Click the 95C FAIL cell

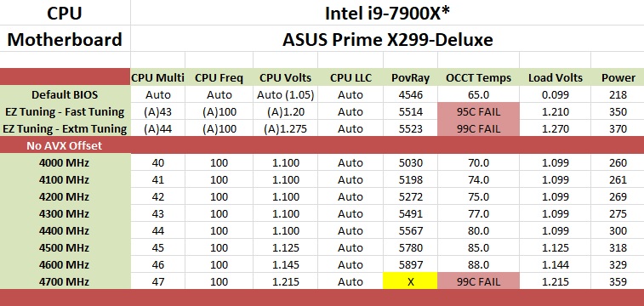(x=478, y=111)
